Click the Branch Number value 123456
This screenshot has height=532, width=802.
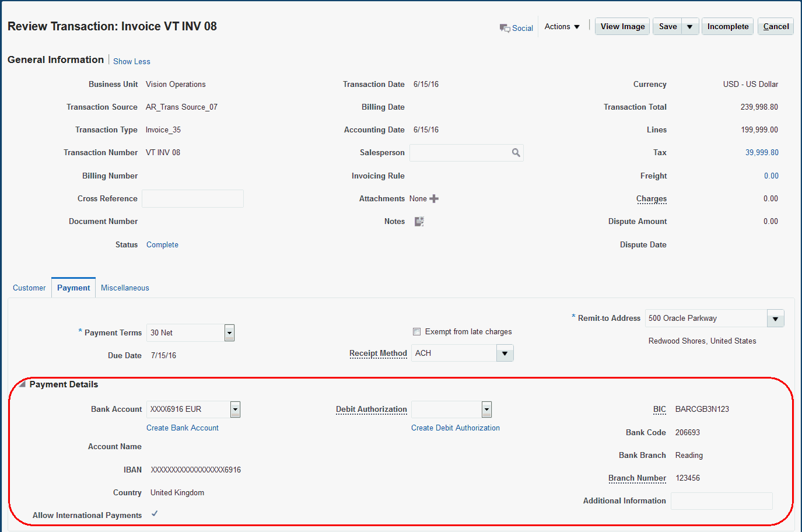pos(688,478)
